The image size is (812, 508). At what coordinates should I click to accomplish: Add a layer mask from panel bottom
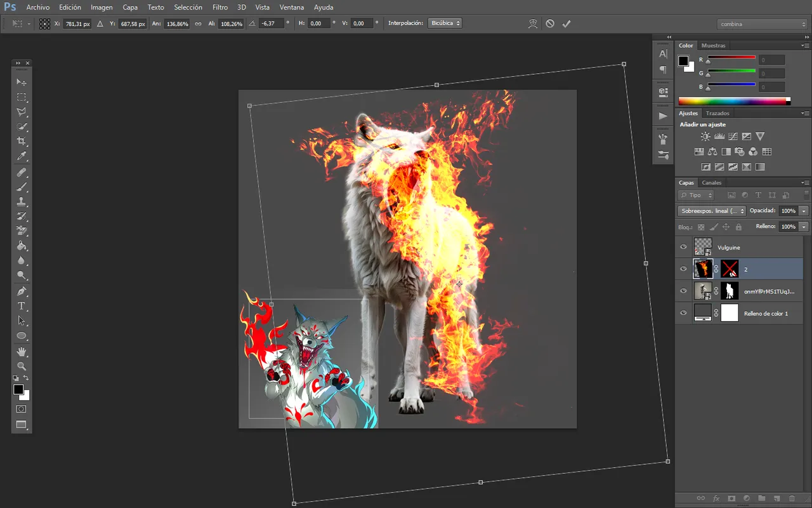coord(731,498)
